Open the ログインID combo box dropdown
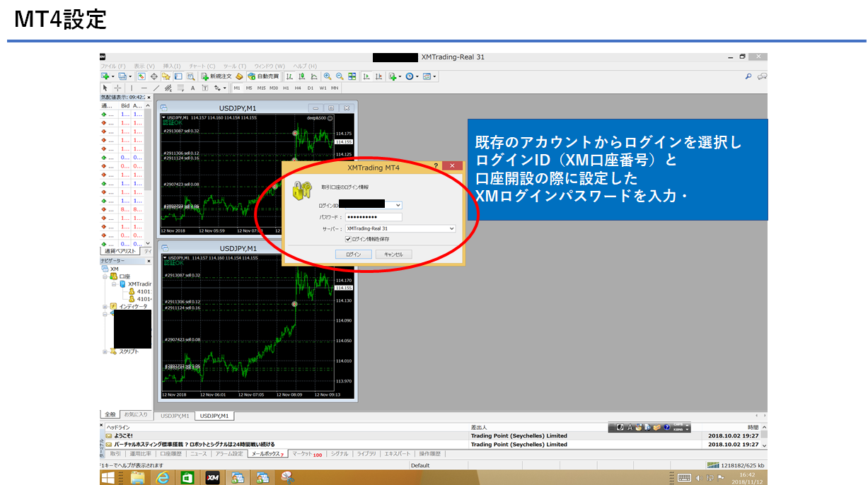Screen dimensions: 868x485 tap(398, 206)
